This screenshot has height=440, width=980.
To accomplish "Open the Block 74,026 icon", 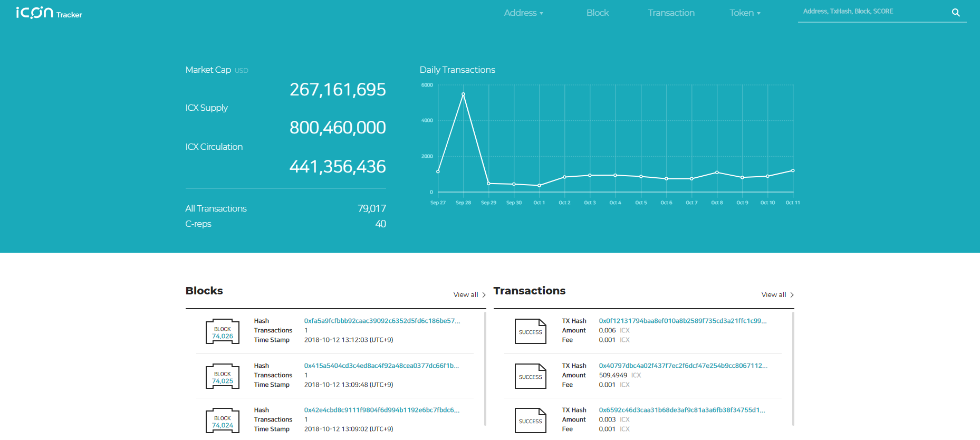I will coord(223,332).
